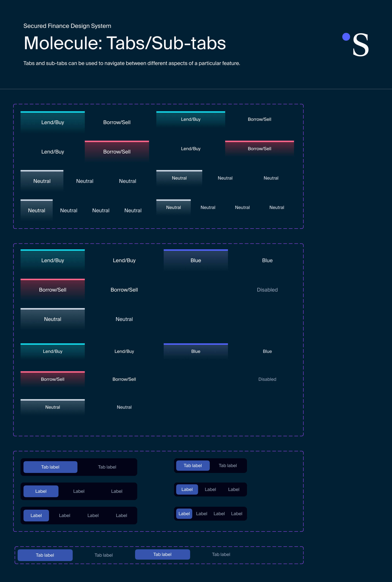Select small pink Borrow/Sell tab beside inactive Lend/Buy

[259, 149]
